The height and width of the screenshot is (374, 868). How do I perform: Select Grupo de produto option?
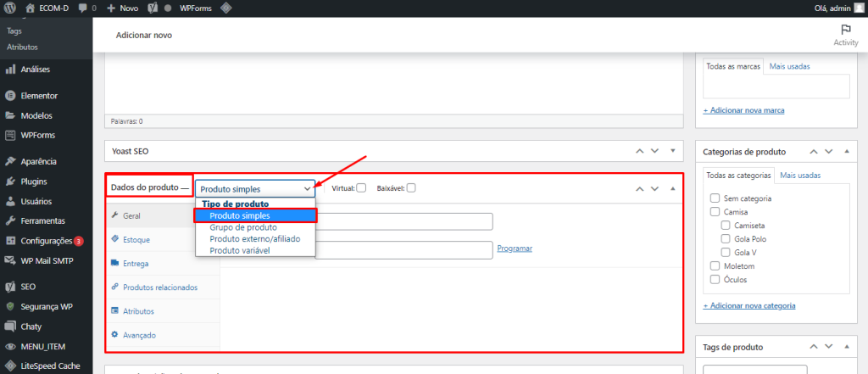pyautogui.click(x=255, y=227)
